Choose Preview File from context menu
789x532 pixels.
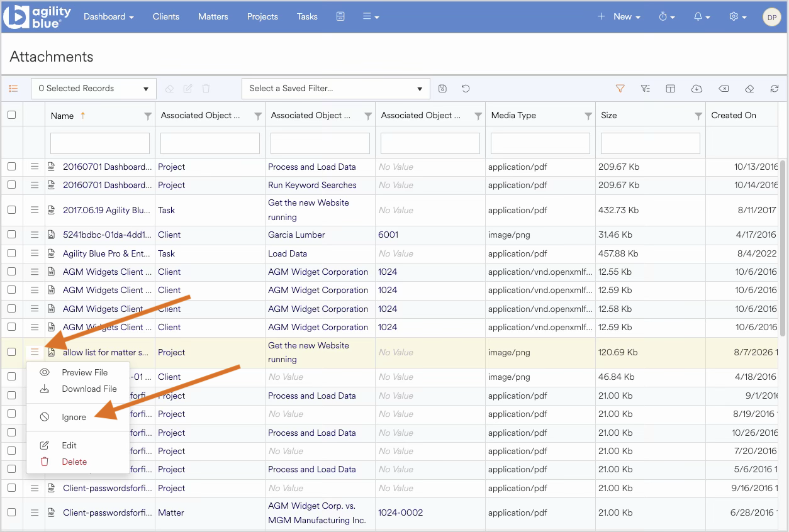point(78,372)
